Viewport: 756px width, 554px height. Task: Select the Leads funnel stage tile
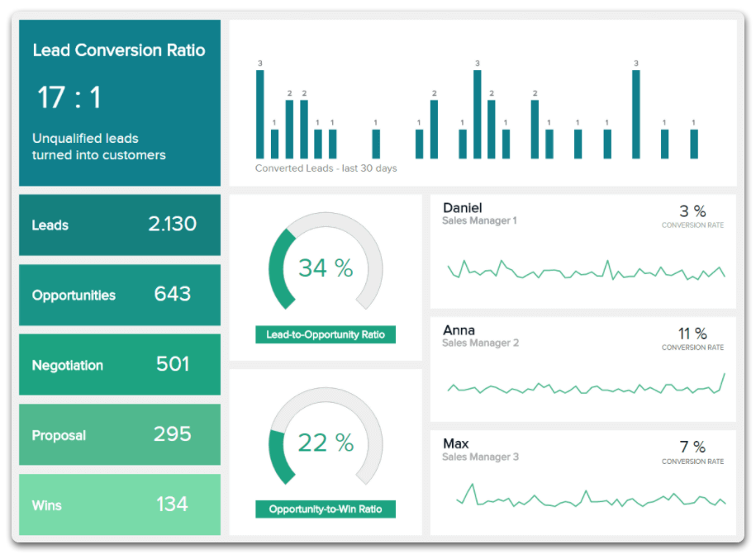(120, 225)
